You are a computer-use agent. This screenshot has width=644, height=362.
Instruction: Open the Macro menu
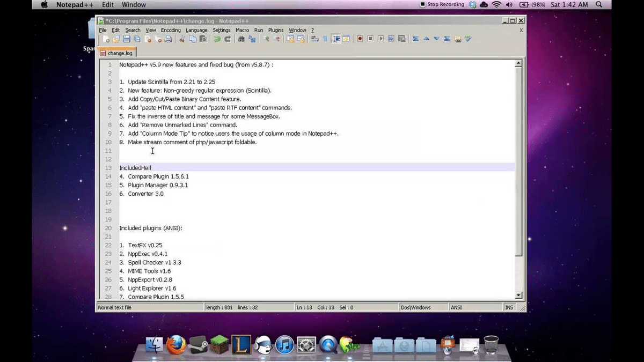pos(242,30)
